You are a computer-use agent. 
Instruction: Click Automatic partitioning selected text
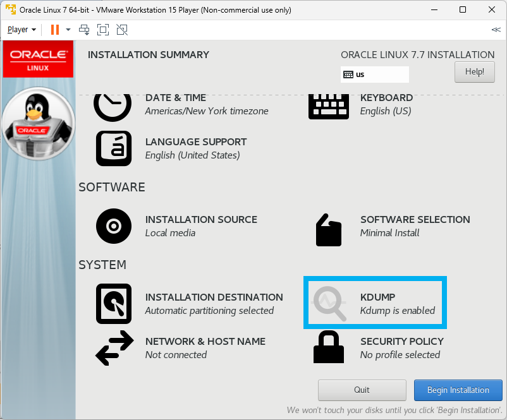(x=209, y=311)
